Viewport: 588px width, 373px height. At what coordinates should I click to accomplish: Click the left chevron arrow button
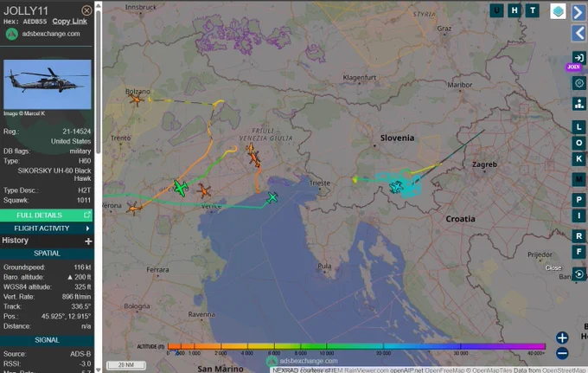(579, 33)
